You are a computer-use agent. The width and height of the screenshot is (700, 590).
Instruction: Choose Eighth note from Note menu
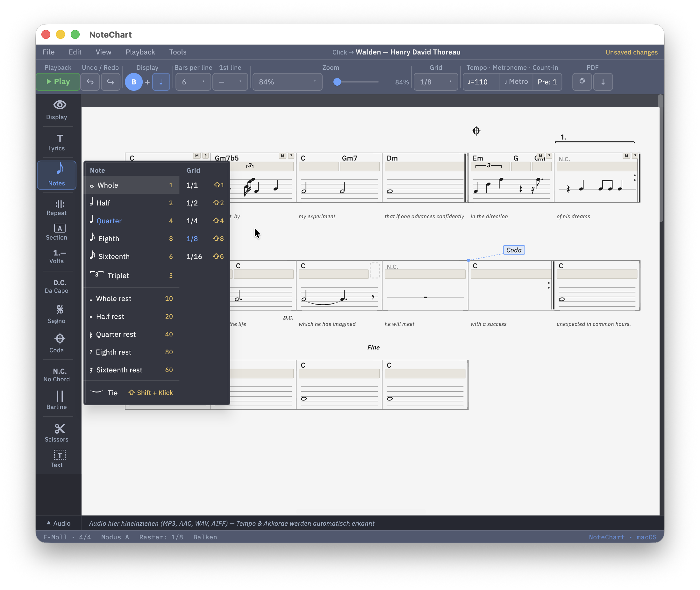click(132, 239)
